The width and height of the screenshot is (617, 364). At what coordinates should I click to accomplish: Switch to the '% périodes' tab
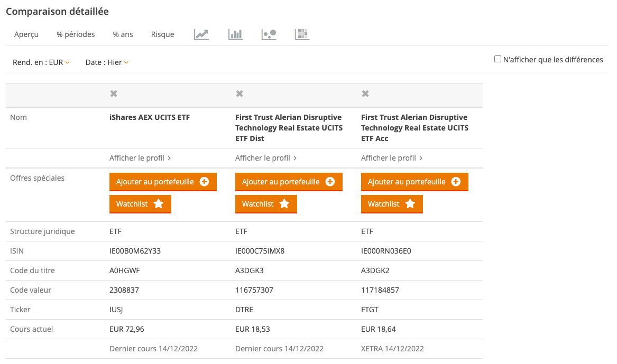[x=76, y=34]
